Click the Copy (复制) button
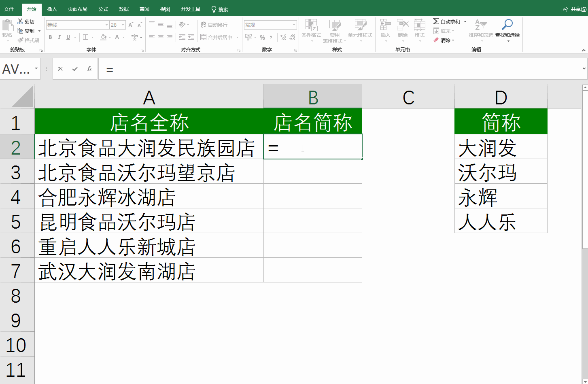588x384 pixels. [x=26, y=31]
